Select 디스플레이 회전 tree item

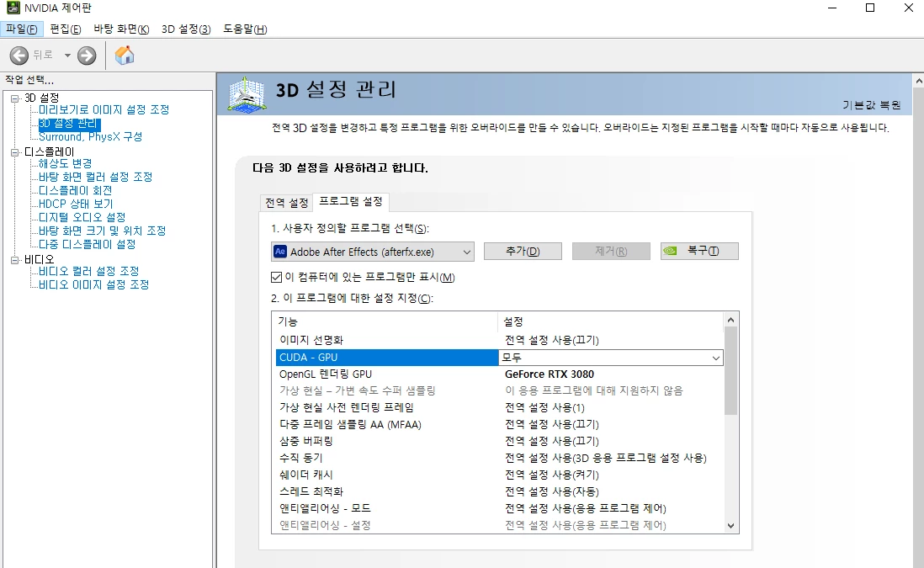click(75, 190)
